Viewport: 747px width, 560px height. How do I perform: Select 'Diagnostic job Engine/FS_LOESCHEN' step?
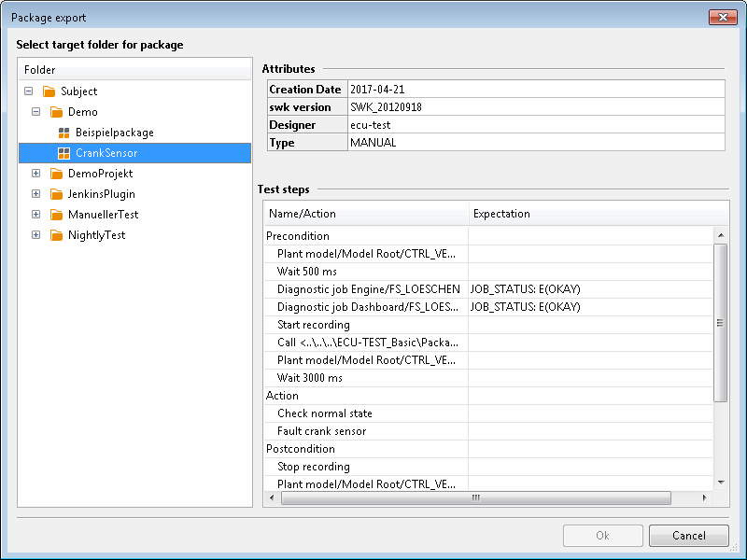[x=488, y=289]
